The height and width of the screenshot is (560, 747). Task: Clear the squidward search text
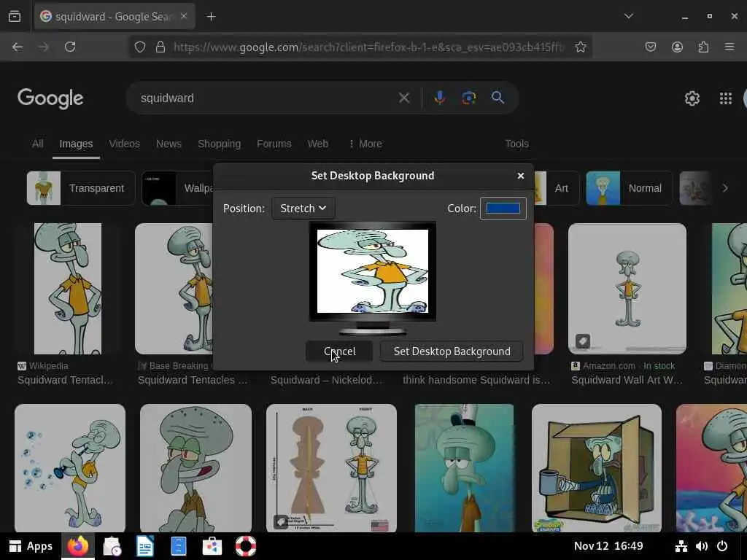coord(404,98)
